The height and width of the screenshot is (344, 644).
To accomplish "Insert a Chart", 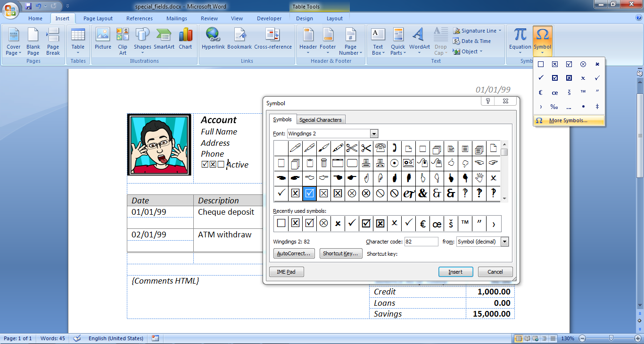I will pyautogui.click(x=185, y=39).
